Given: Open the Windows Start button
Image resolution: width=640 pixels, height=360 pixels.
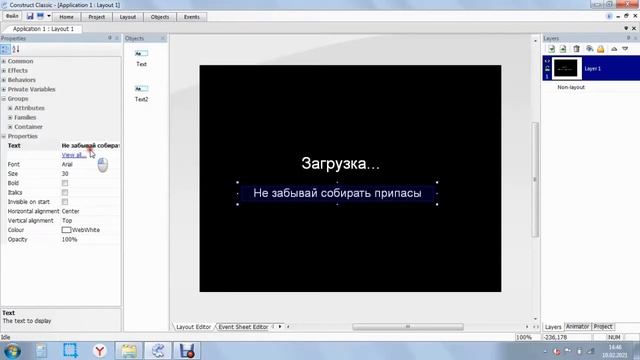Looking at the screenshot, I should pos(11,351).
